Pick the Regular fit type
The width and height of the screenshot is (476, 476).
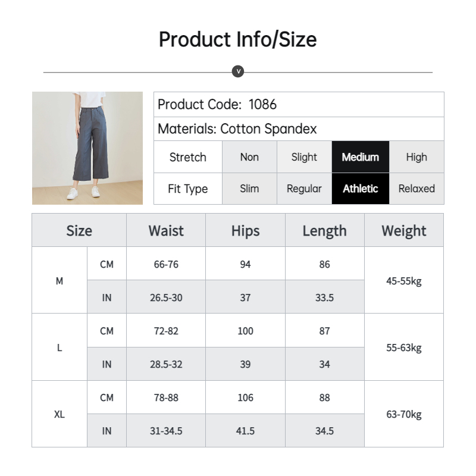click(x=304, y=189)
